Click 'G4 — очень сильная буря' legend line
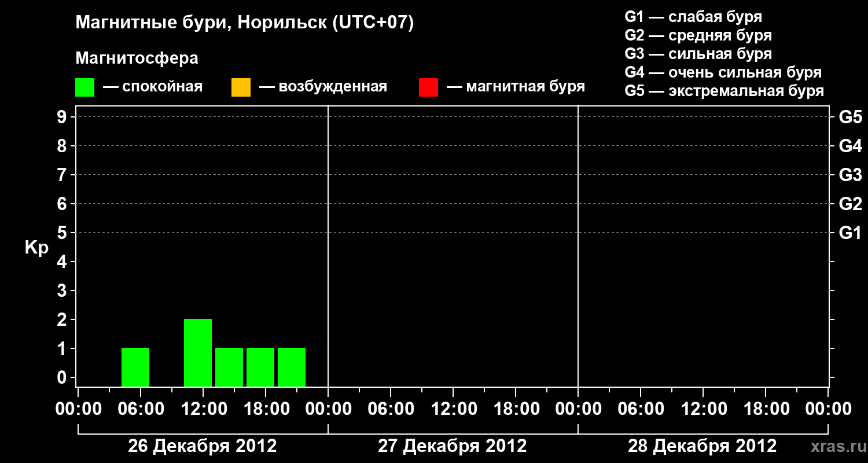Screen dimensions: 868x463 coord(723,72)
